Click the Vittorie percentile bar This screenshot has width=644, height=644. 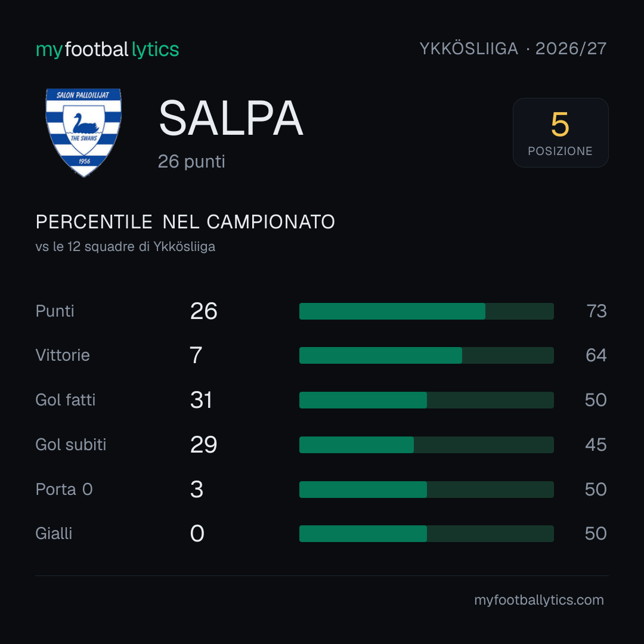click(426, 355)
